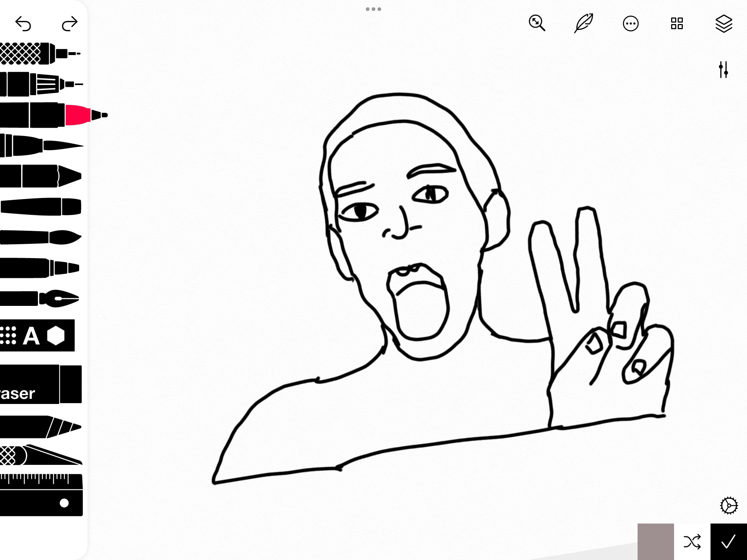
Task: Open the grid gallery view
Action: pyautogui.click(x=677, y=23)
